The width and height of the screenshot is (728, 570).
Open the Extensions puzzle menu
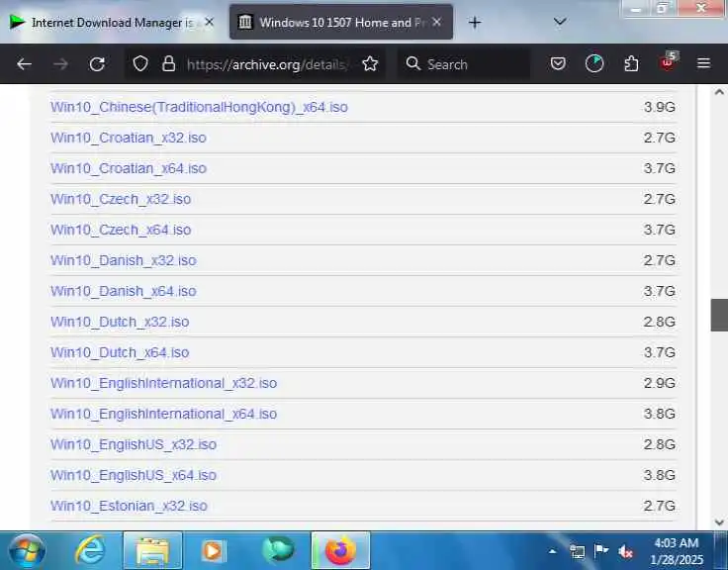(631, 63)
